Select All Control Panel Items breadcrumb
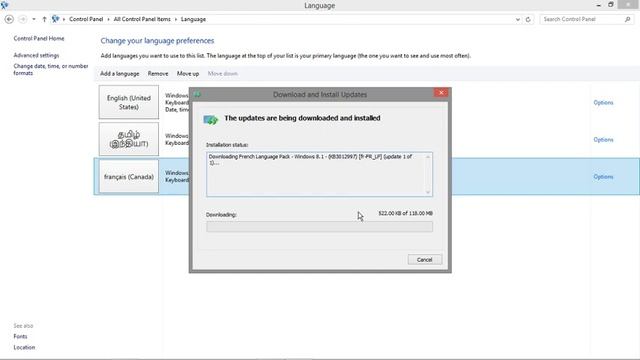The height and width of the screenshot is (360, 640). tap(142, 19)
